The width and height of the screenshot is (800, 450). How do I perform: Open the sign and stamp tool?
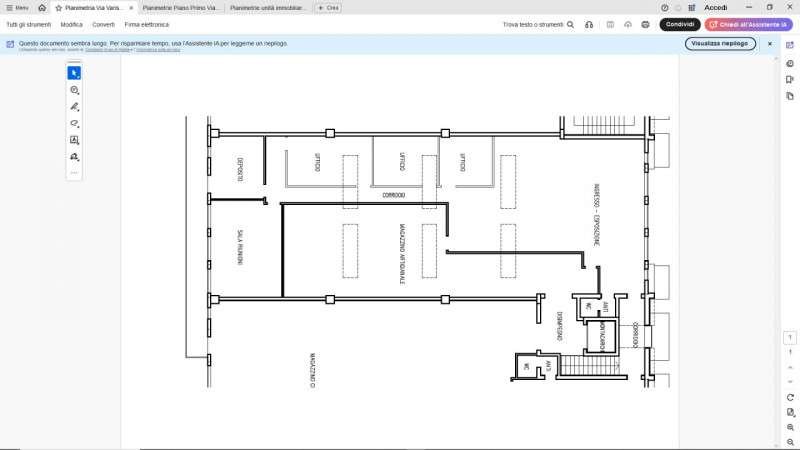coord(74,157)
